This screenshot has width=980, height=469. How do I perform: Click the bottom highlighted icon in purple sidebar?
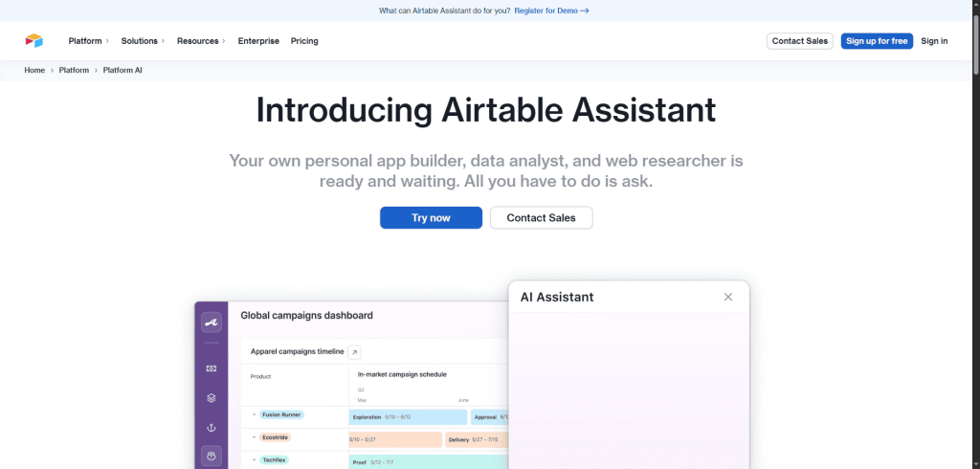(212, 457)
